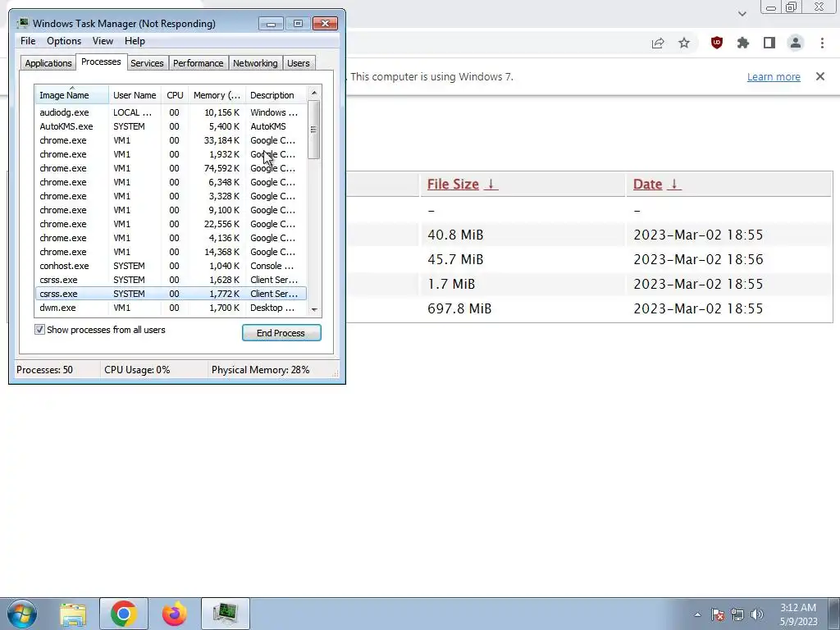Viewport: 840px width, 630px height.
Task: Open the Chrome profile avatar icon
Action: click(796, 43)
